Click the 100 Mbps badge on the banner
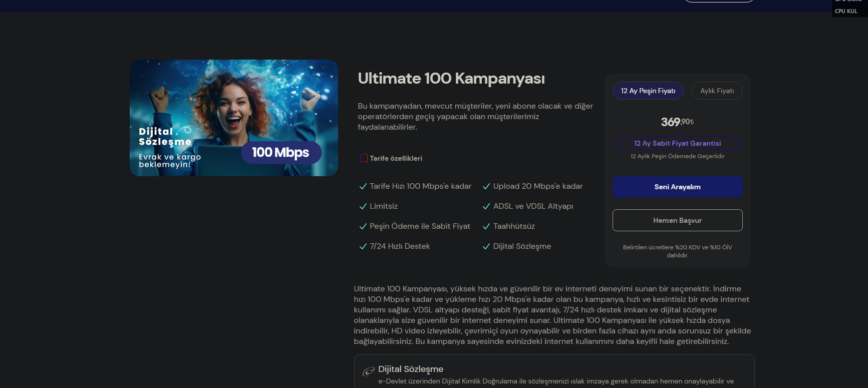The image size is (868, 388). tap(281, 153)
